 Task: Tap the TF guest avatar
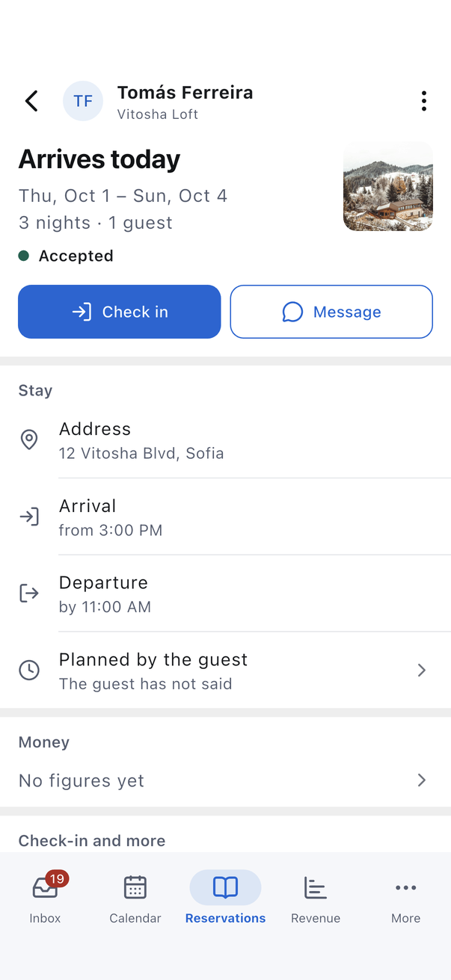coord(83,101)
